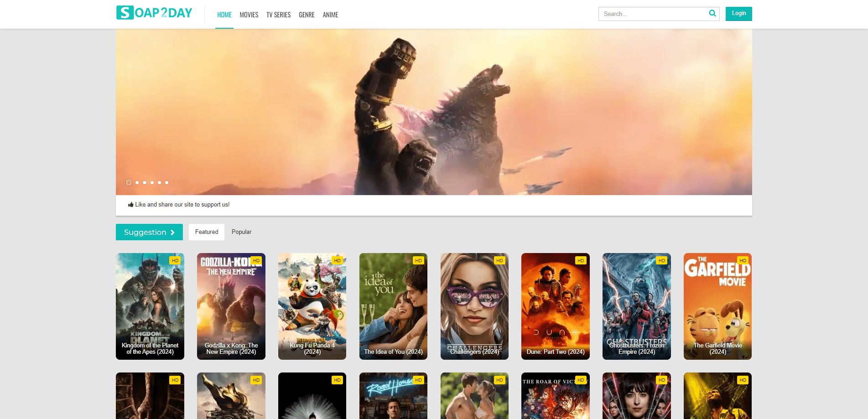Click HD badge on Kung Fu Panda 4
This screenshot has width=868, height=419.
click(x=337, y=260)
